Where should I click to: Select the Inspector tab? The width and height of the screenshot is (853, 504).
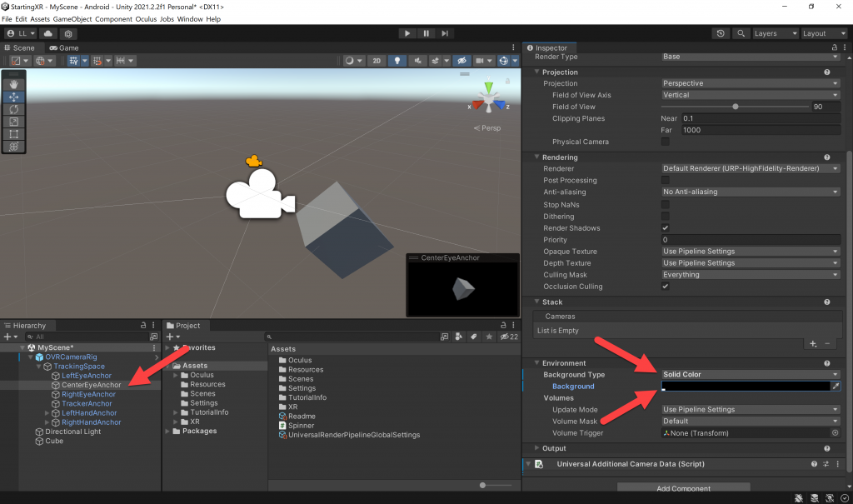pos(546,47)
